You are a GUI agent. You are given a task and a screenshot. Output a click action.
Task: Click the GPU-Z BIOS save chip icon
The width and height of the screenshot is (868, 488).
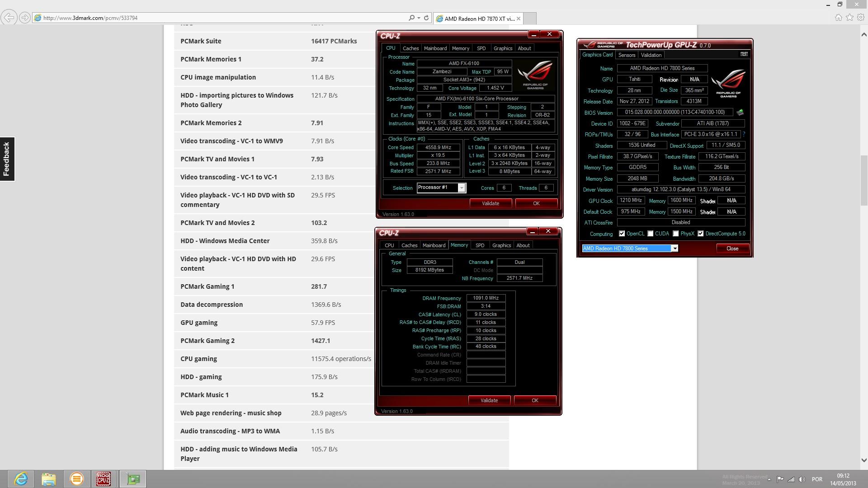(x=740, y=112)
